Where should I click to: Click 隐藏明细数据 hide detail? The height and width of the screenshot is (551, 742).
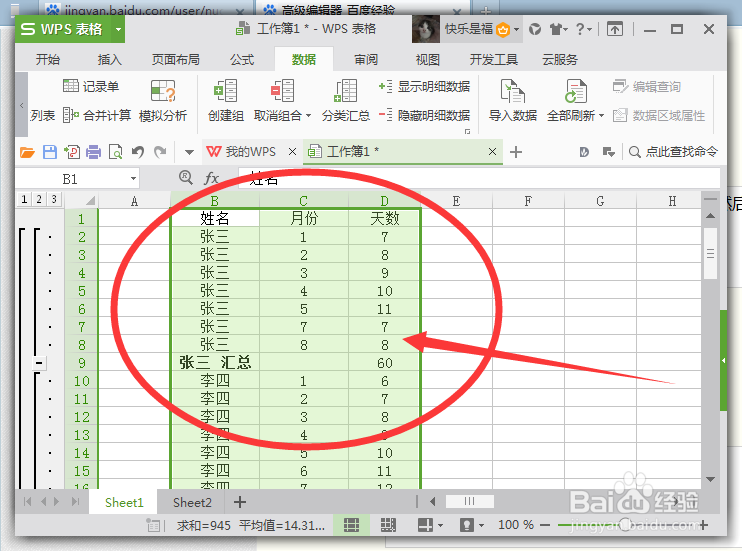tap(424, 115)
